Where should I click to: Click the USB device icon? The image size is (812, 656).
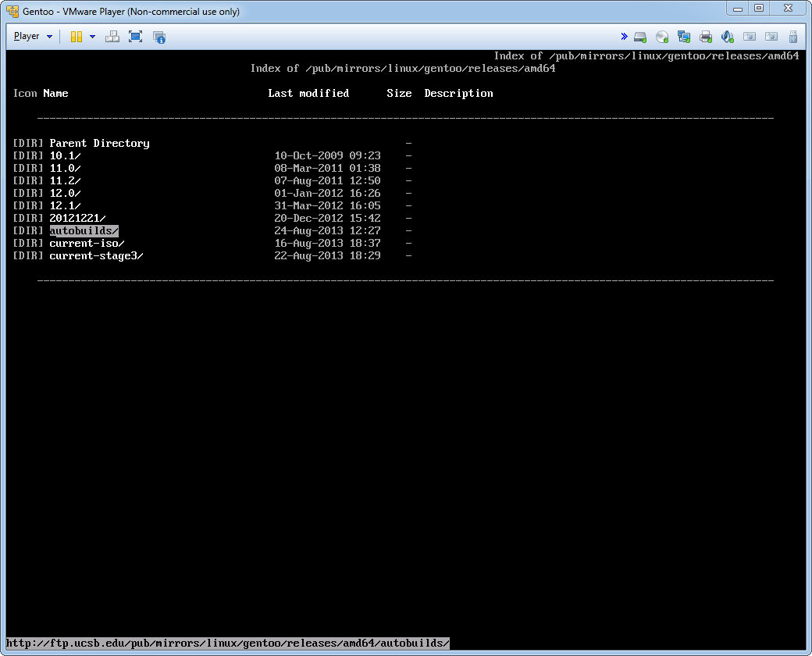coord(792,37)
